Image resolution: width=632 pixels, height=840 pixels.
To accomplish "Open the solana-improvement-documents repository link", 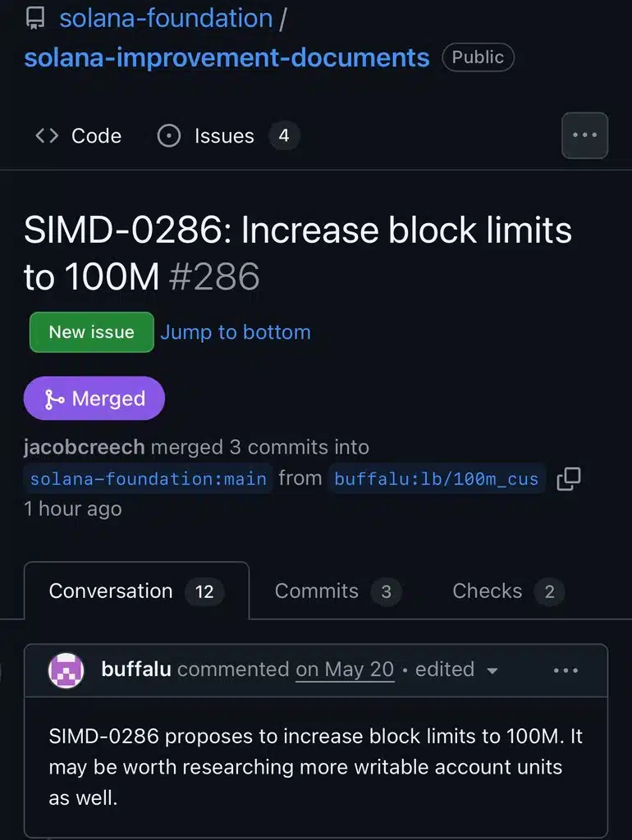I will [227, 57].
